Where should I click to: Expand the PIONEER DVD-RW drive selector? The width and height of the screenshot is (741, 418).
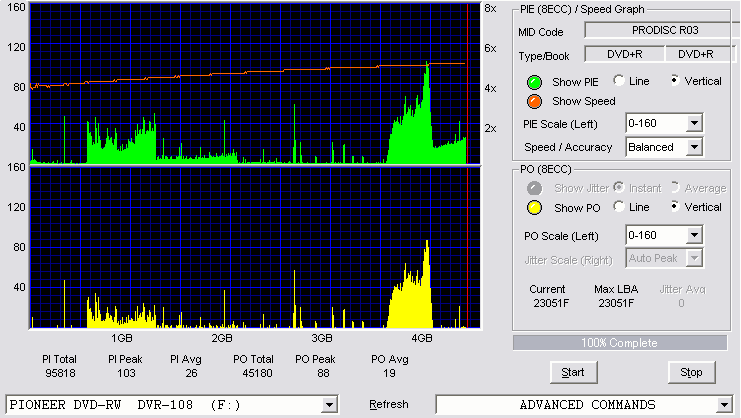[x=329, y=405]
